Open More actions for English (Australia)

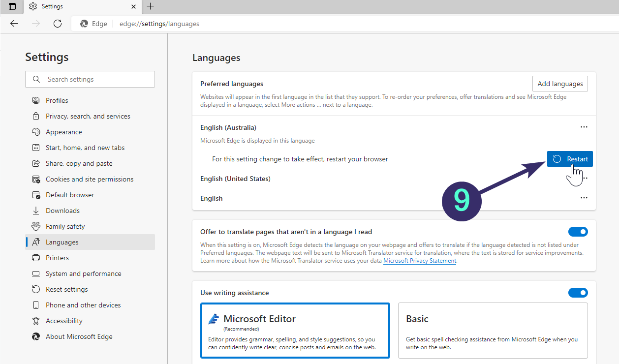[584, 127]
